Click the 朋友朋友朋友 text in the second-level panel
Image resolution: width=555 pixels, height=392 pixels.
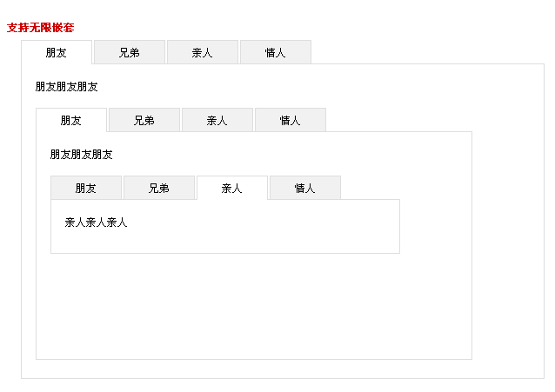82,155
